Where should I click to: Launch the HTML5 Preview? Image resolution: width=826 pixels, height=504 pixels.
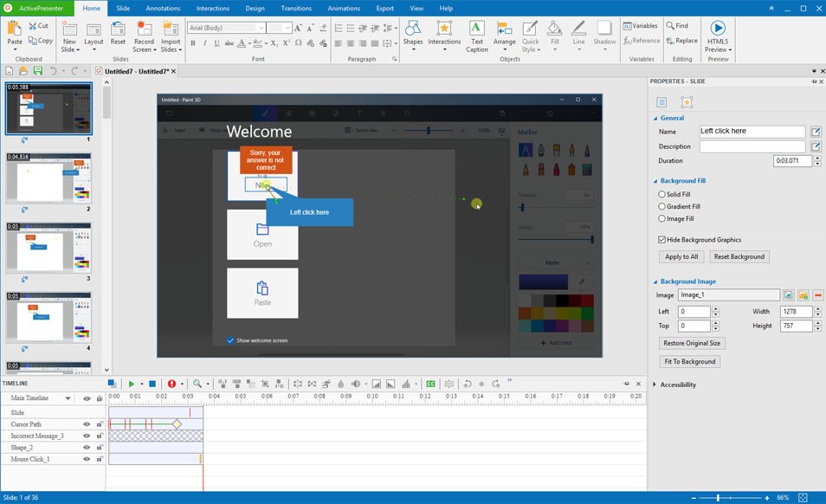pyautogui.click(x=718, y=36)
